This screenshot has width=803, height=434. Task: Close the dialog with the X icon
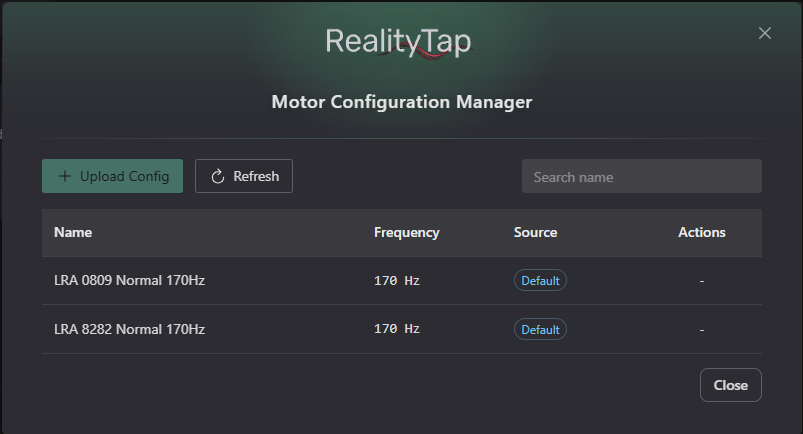765,33
